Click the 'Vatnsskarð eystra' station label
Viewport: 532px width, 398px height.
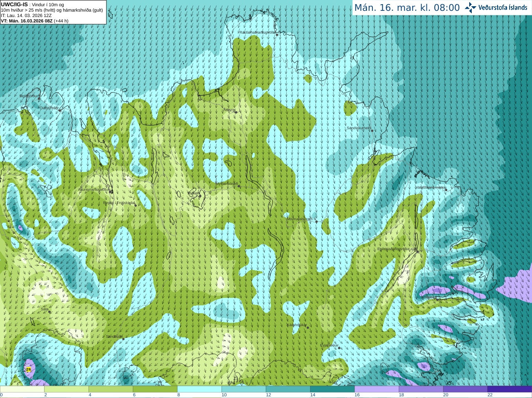click(431, 187)
